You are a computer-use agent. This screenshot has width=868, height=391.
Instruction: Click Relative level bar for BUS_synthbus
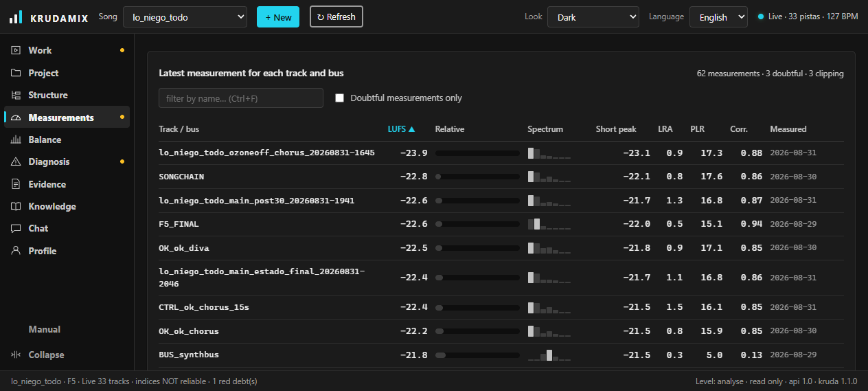pos(477,355)
